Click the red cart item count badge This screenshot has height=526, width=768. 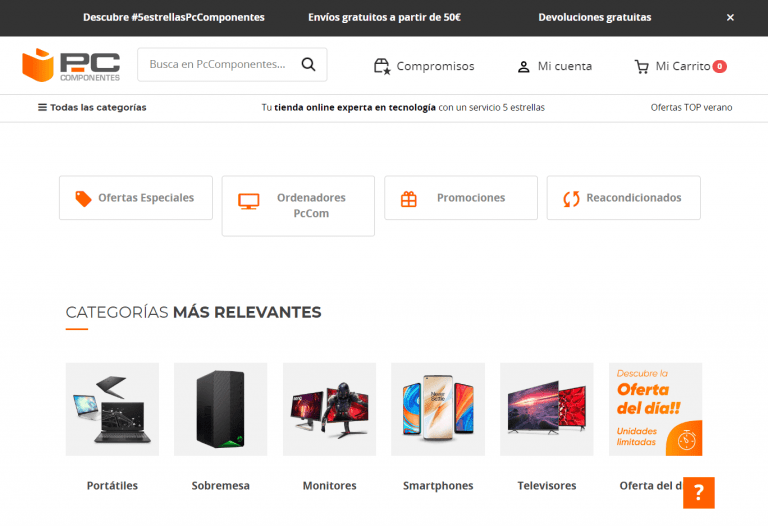pos(720,66)
